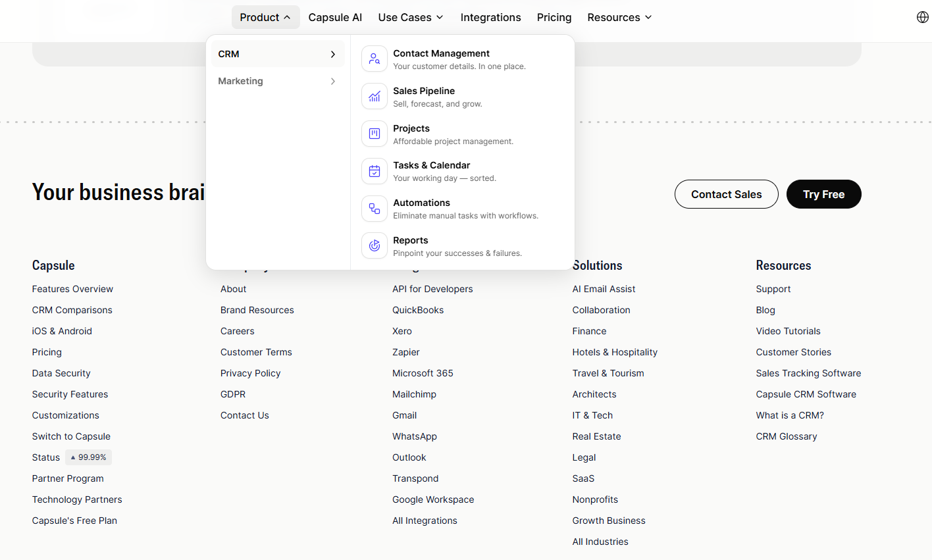Visit the Gmail integration link
Viewport: 932px width, 560px height.
pos(404,415)
